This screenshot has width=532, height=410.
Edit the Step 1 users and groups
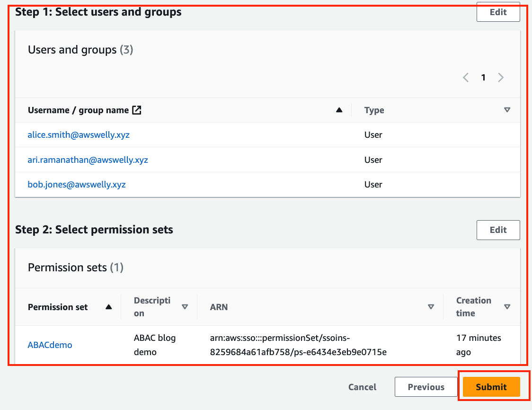[498, 12]
